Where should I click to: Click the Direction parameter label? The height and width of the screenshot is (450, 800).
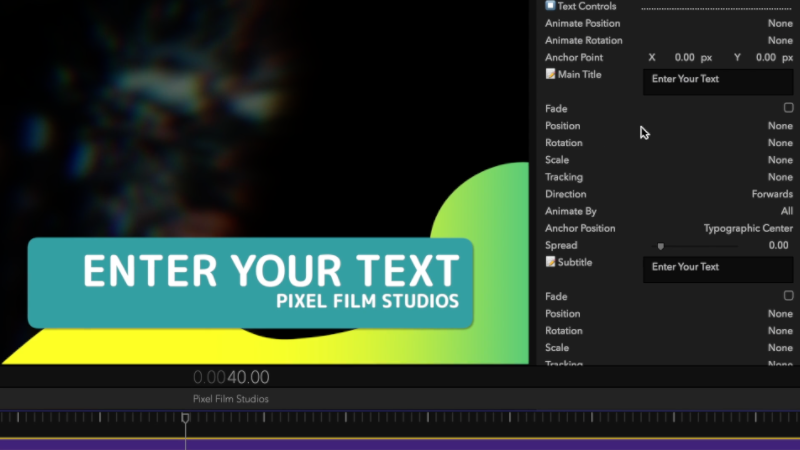565,194
